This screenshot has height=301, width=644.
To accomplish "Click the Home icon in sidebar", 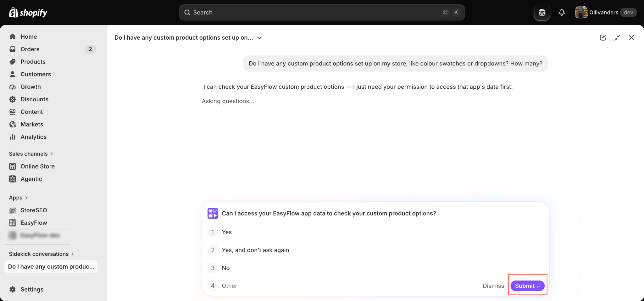I will pos(13,36).
